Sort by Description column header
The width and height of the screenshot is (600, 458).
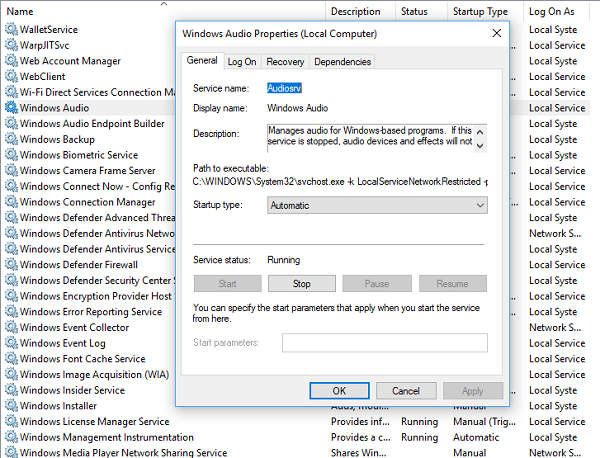(360, 11)
